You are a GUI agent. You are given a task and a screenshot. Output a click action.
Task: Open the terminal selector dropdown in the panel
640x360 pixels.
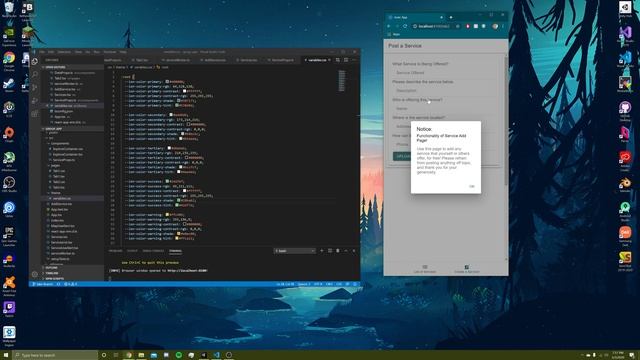coord(295,251)
